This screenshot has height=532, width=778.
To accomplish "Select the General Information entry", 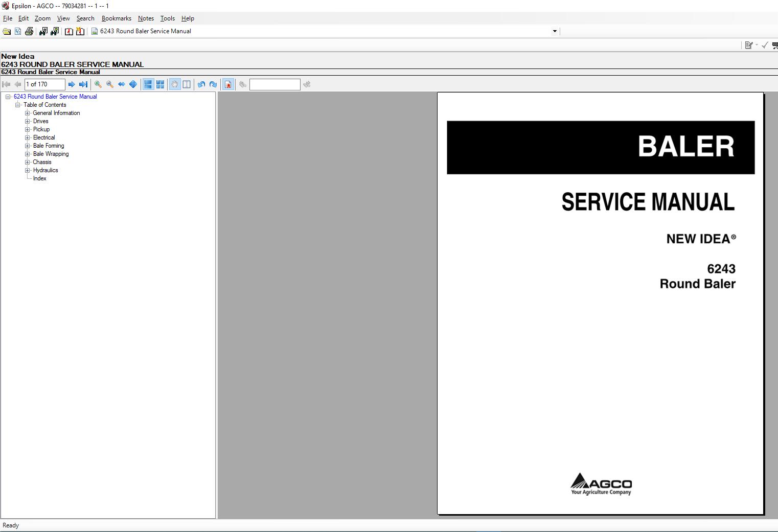I will [x=56, y=113].
